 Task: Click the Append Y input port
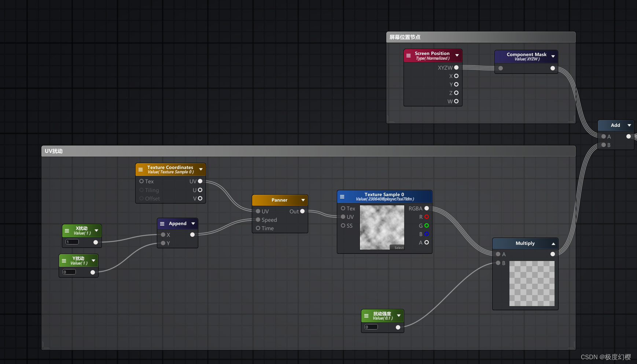163,243
